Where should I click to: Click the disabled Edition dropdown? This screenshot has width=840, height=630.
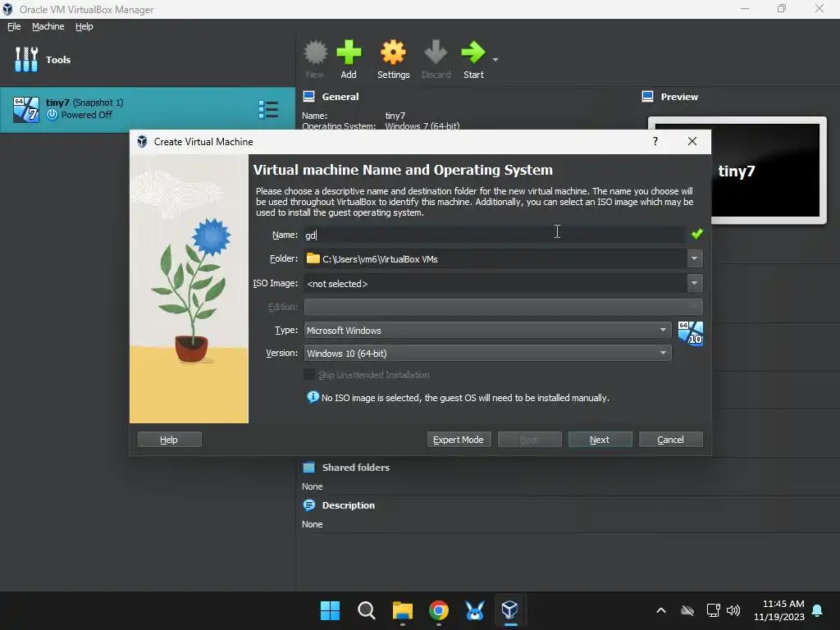coord(503,307)
